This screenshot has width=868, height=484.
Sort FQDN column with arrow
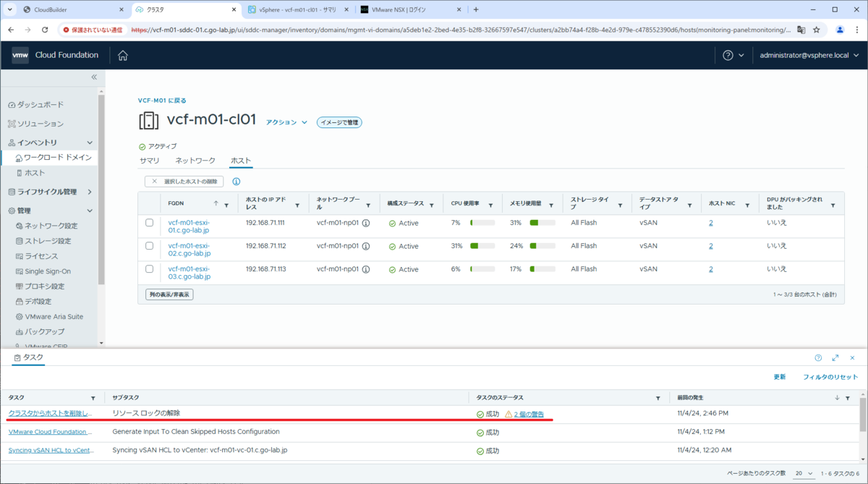tap(216, 204)
